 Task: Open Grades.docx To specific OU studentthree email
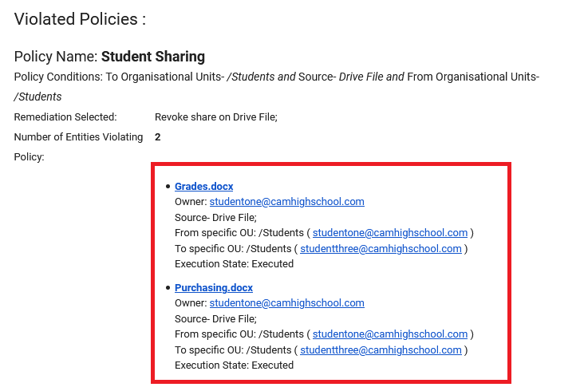381,249
